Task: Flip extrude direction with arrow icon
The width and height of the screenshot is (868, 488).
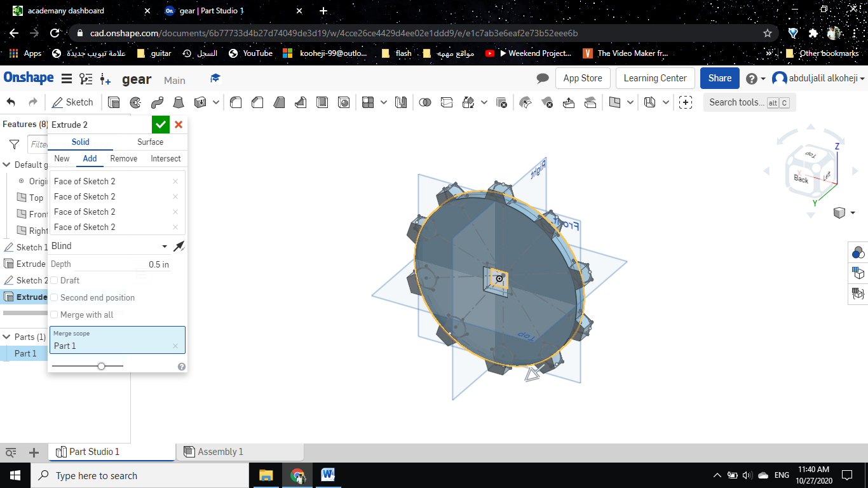Action: tap(179, 247)
